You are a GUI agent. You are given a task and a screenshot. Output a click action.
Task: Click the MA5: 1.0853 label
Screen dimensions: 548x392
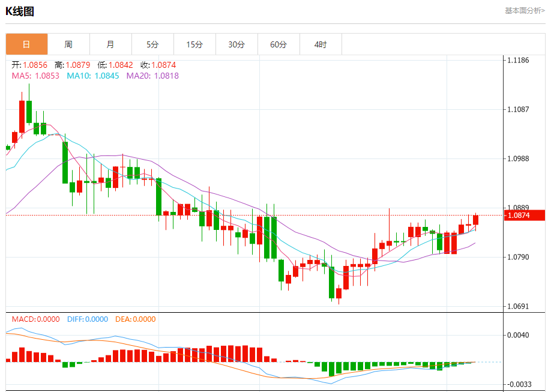click(x=35, y=76)
